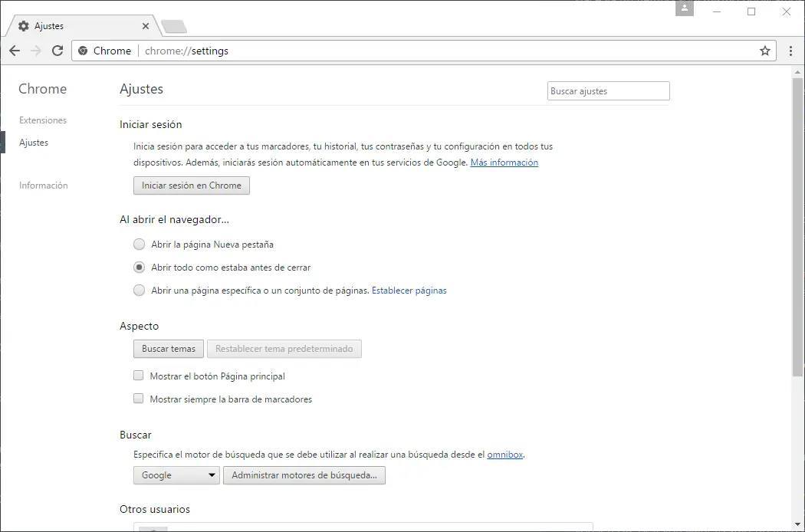Click the scrollbar down arrow
Viewport: 805px width, 532px height.
point(797,524)
